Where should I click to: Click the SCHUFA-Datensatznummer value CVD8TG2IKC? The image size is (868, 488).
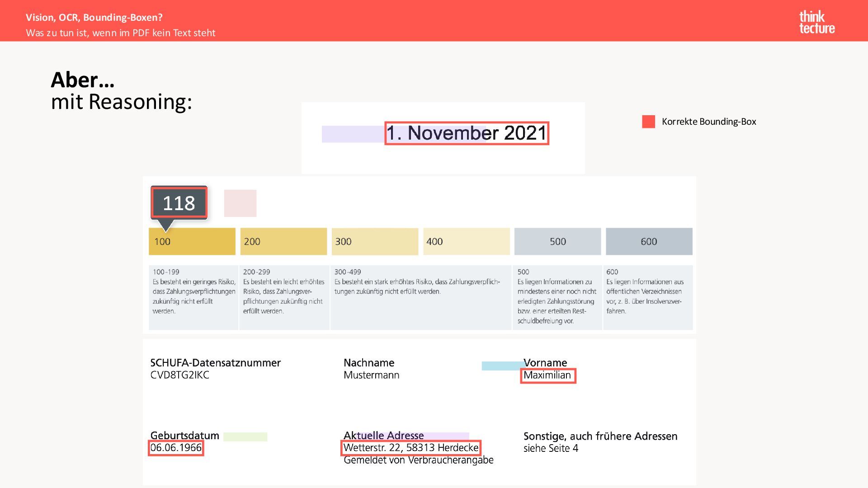tap(179, 375)
